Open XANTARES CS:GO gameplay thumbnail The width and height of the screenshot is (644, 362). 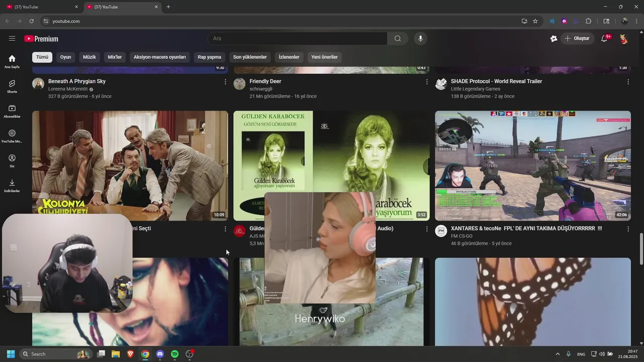[x=533, y=166]
